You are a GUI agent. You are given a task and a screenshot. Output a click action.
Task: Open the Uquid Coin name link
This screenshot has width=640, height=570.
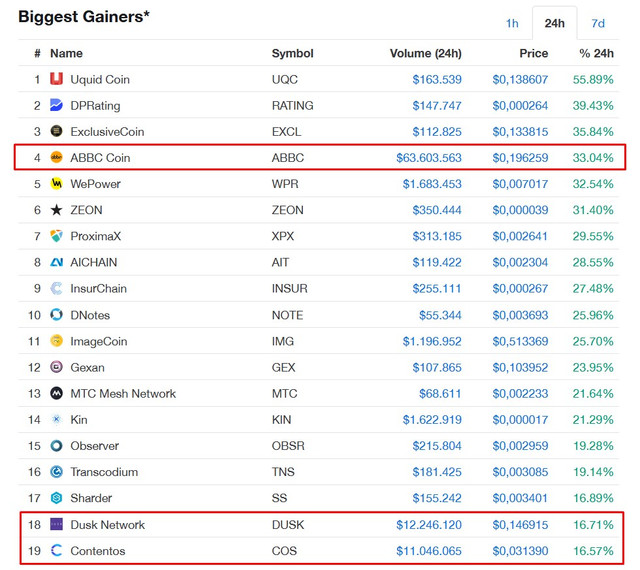(100, 79)
